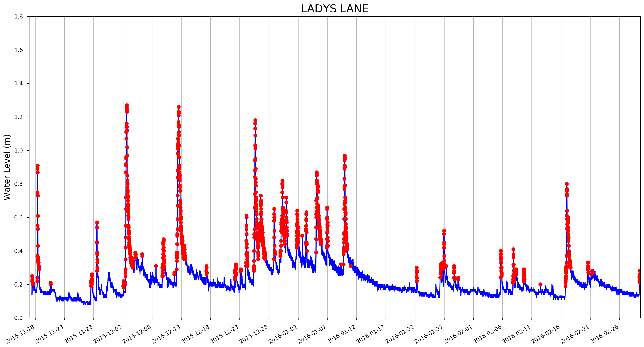Click the 1.8 y-axis tick label
The width and height of the screenshot is (644, 347).
[x=19, y=17]
